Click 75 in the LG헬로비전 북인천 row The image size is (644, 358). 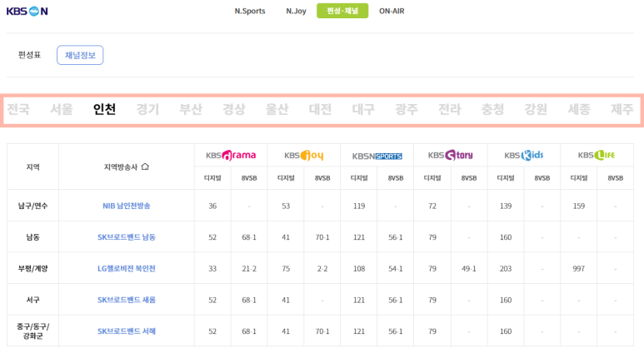click(286, 268)
